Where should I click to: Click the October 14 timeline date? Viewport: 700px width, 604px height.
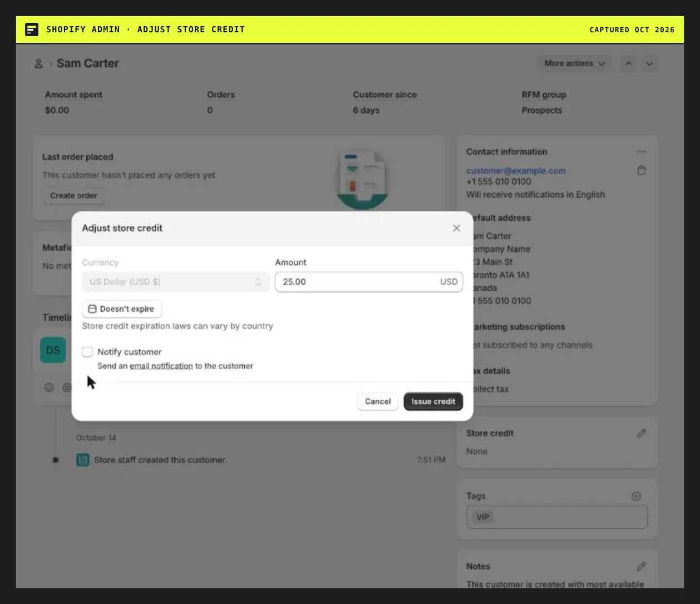[x=96, y=438]
